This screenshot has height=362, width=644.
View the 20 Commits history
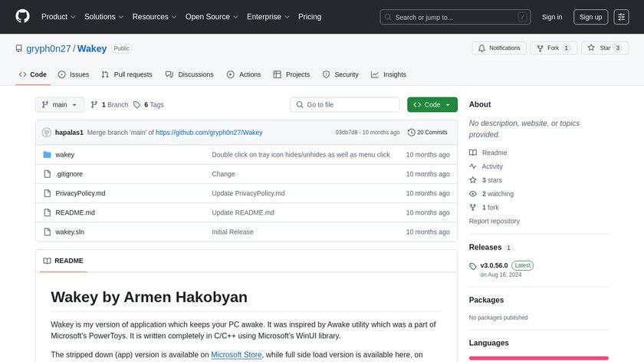pos(428,132)
